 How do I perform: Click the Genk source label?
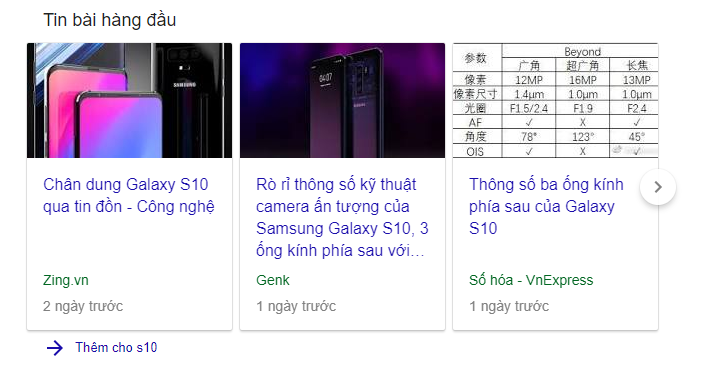click(273, 280)
